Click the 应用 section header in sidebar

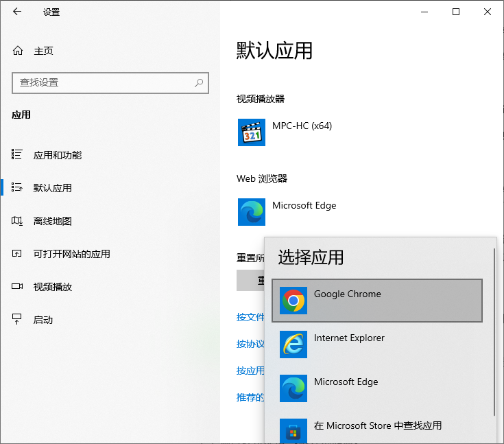click(x=21, y=115)
